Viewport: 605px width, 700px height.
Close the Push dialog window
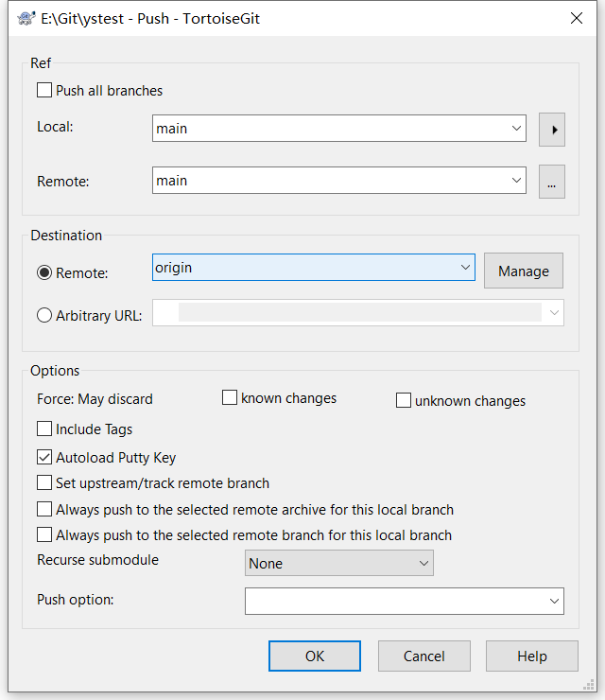point(577,18)
